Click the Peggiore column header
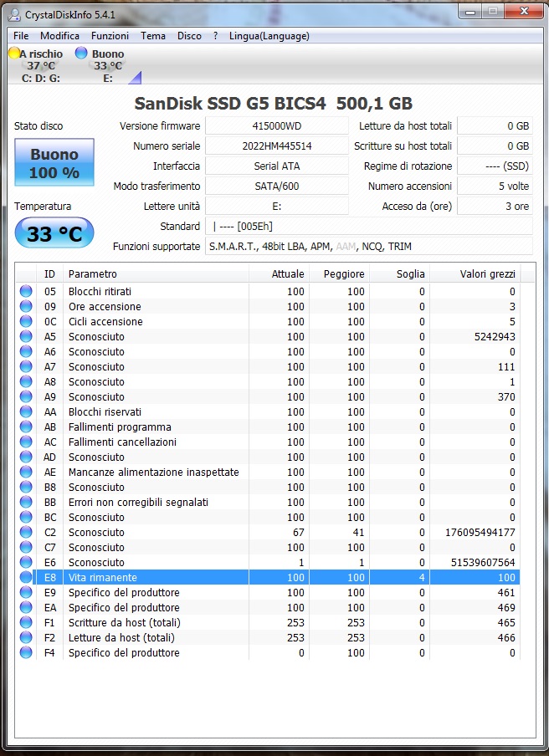The width and height of the screenshot is (549, 756). click(x=339, y=273)
